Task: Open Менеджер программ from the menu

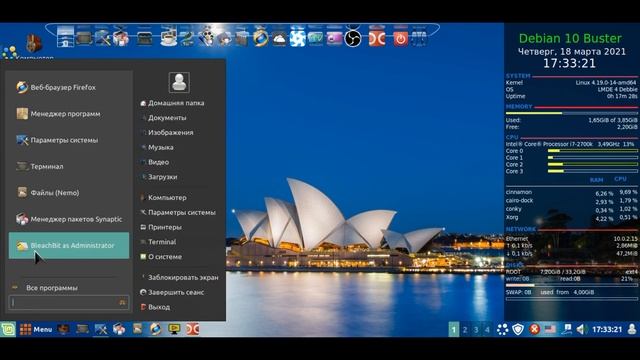Action: pos(69,113)
